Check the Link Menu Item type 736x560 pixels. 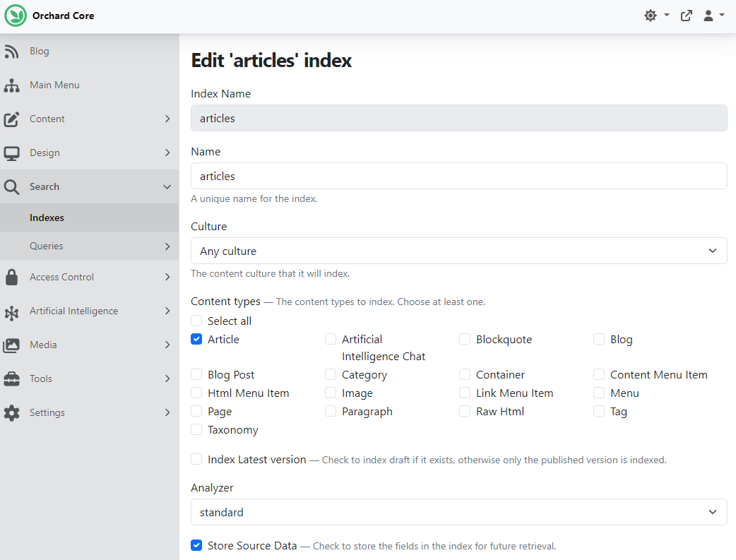(x=465, y=393)
